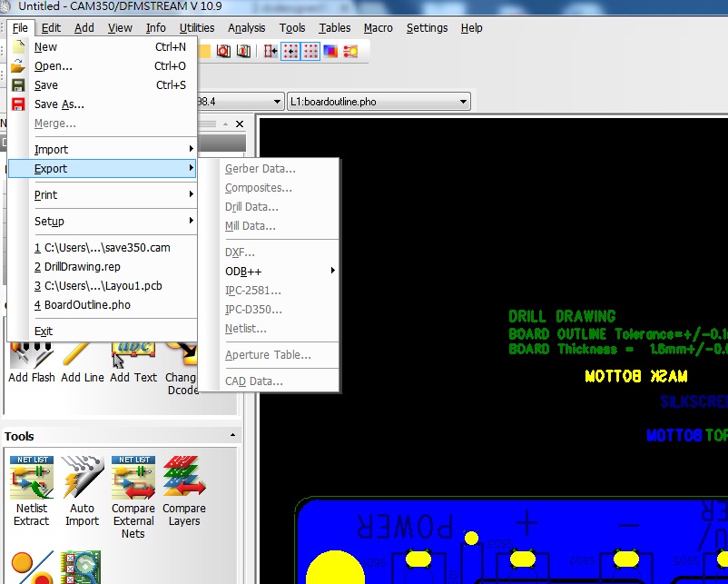Open the Tables menu
728x584 pixels.
pos(335,28)
